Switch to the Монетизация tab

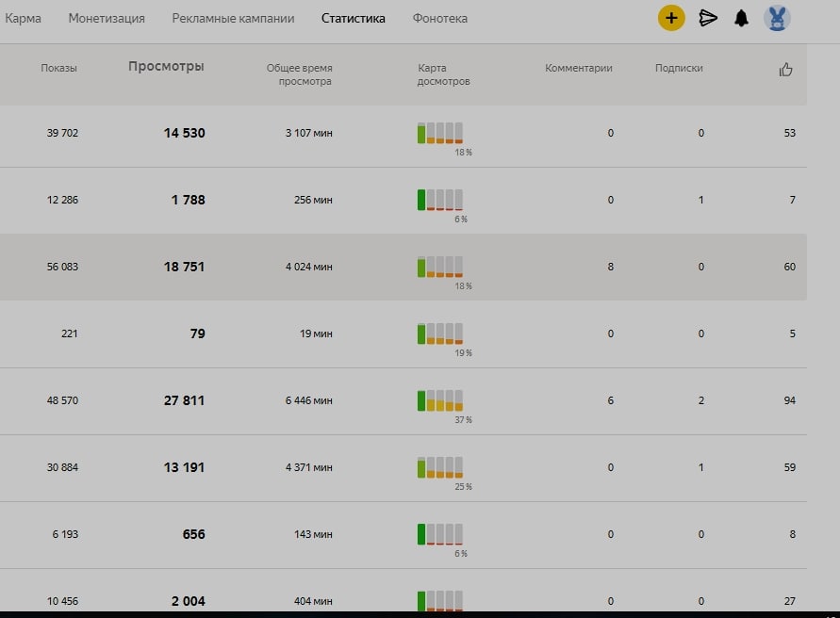[107, 18]
